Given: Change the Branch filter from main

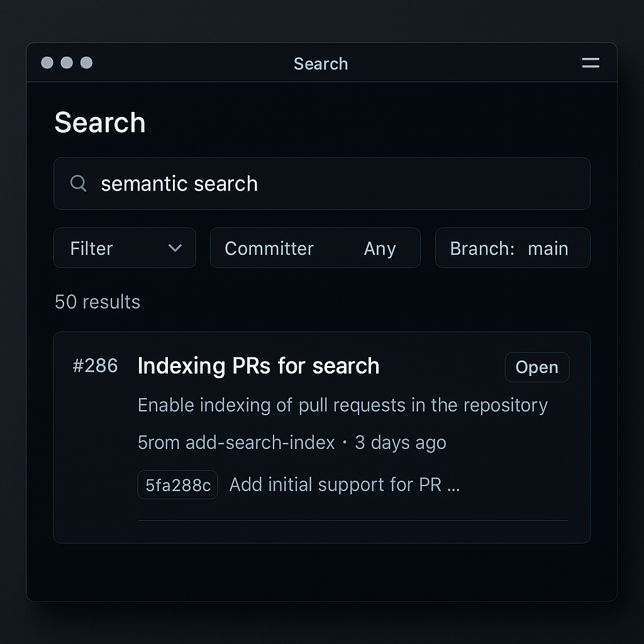Looking at the screenshot, I should (x=512, y=248).
